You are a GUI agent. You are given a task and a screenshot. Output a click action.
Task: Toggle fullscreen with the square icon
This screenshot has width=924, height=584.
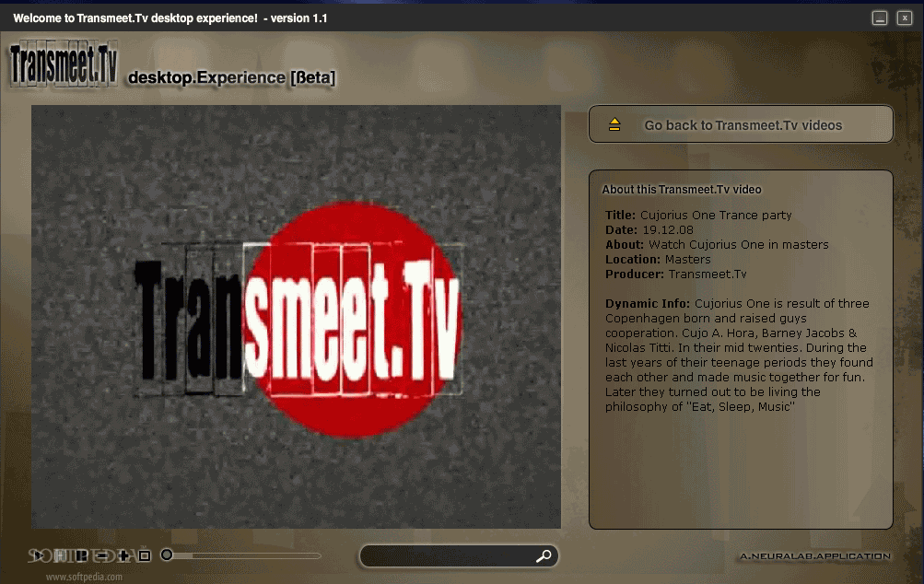coord(145,555)
